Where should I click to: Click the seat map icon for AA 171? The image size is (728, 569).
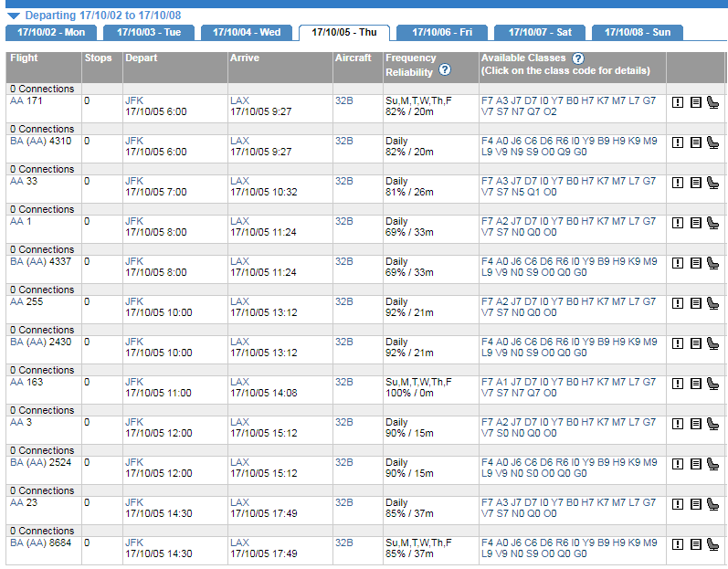[713, 102]
